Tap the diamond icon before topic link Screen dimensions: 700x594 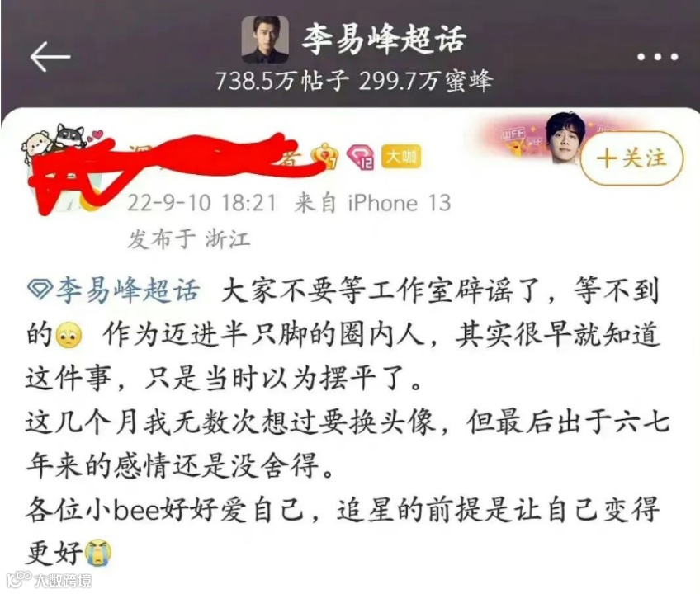tap(40, 289)
